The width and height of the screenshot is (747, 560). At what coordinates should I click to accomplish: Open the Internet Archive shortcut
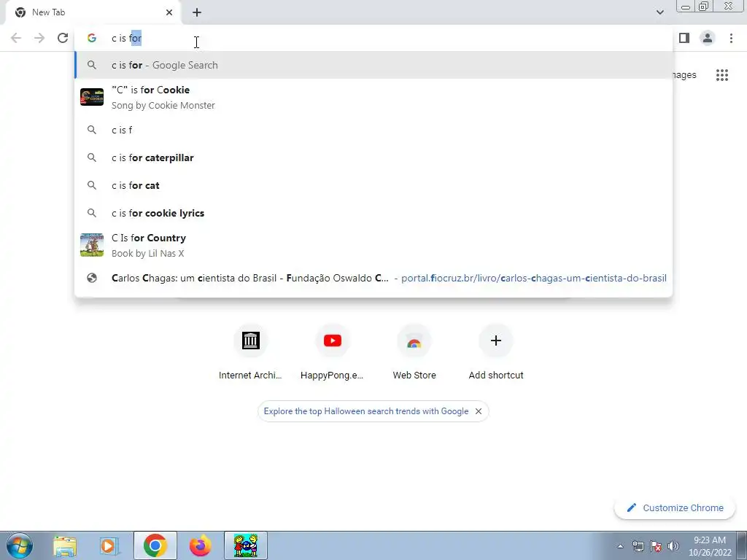tap(251, 351)
